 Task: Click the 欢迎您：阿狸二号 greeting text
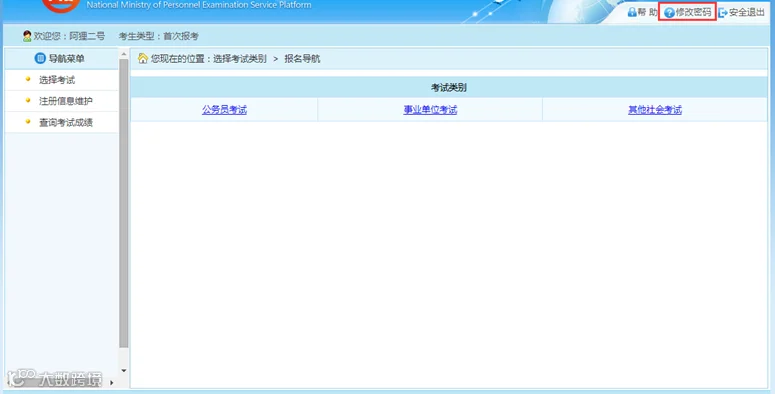point(69,36)
